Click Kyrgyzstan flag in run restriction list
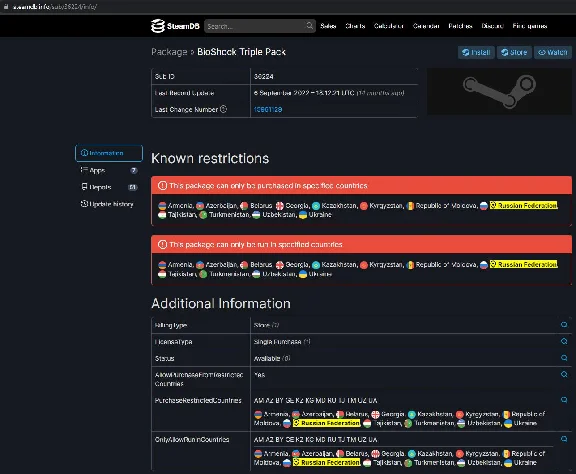The width and height of the screenshot is (576, 474). pyautogui.click(x=364, y=265)
